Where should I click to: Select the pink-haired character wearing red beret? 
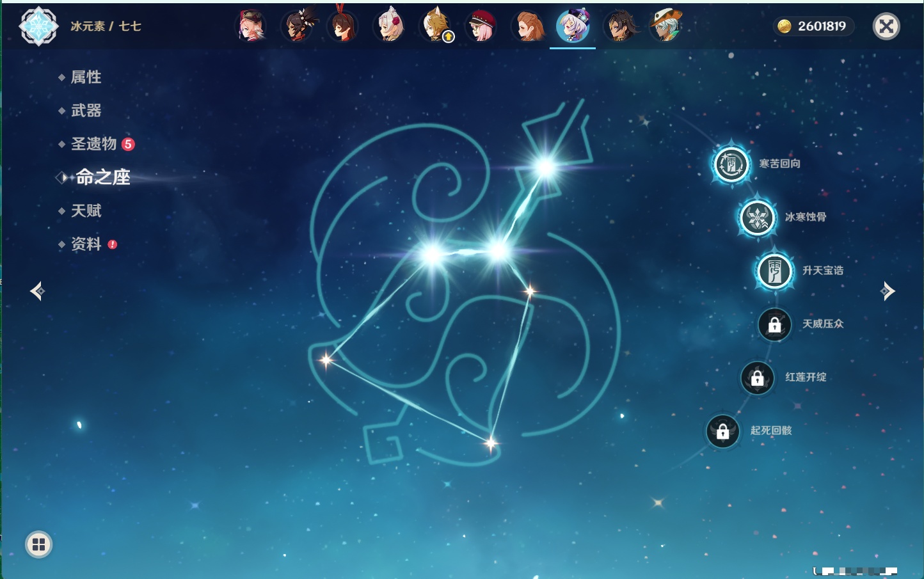click(481, 26)
